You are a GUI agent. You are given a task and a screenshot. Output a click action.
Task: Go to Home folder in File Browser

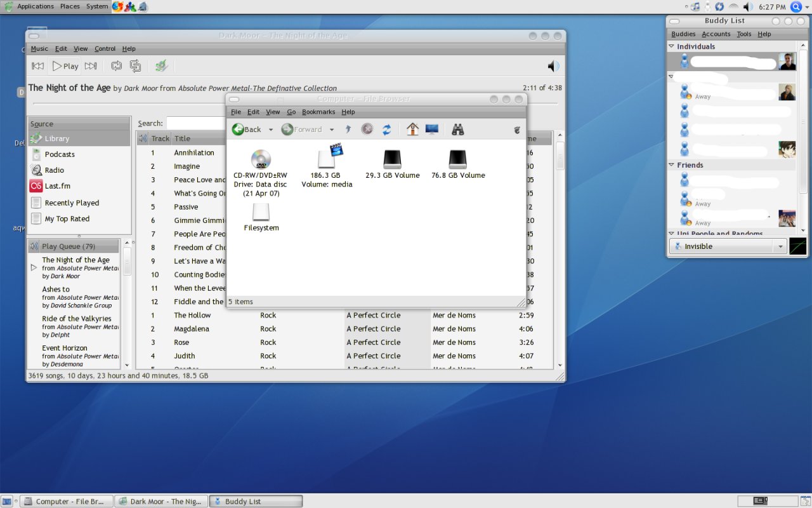coord(413,130)
